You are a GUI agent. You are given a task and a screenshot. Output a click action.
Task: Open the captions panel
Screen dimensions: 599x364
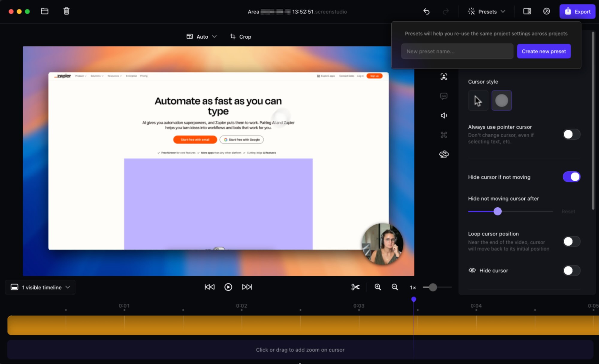pos(444,96)
